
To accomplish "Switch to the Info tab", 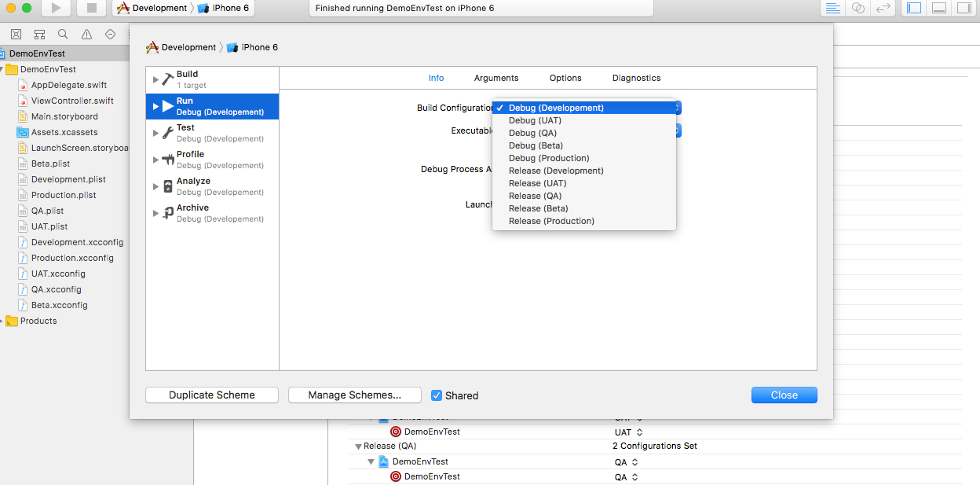I will coord(436,78).
